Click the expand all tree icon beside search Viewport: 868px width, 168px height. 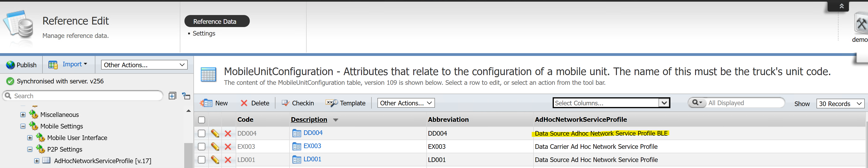pos(172,96)
